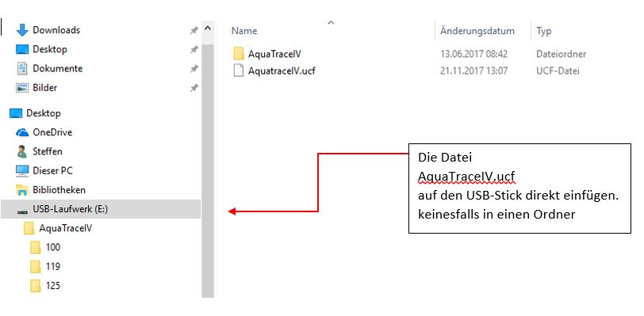The height and width of the screenshot is (316, 644).
Task: Click the sort arrow above Name column
Action: 331,22
